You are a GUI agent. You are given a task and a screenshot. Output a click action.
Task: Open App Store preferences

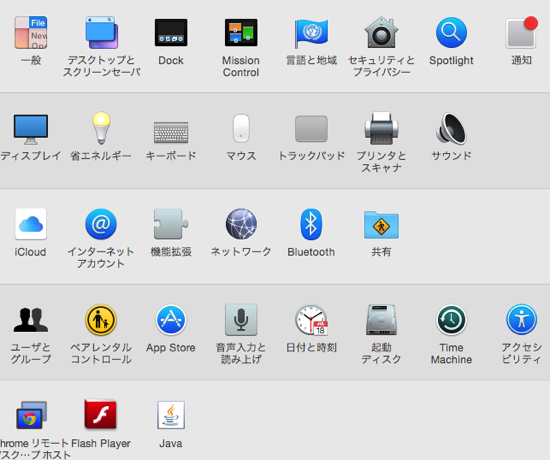171,320
